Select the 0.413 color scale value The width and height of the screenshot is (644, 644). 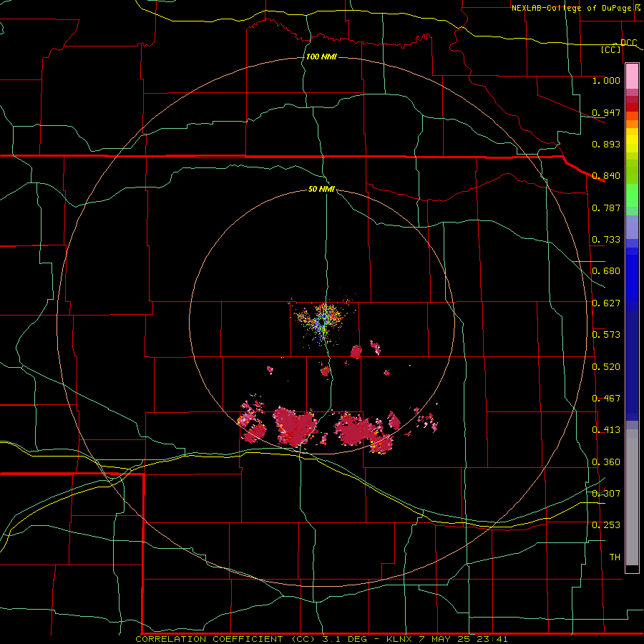(x=606, y=430)
